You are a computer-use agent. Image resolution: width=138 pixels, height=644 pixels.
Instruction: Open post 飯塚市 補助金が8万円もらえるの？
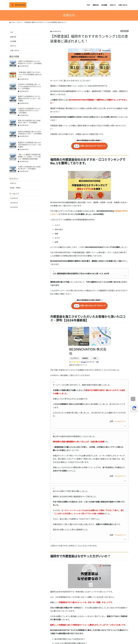pos(29,99)
